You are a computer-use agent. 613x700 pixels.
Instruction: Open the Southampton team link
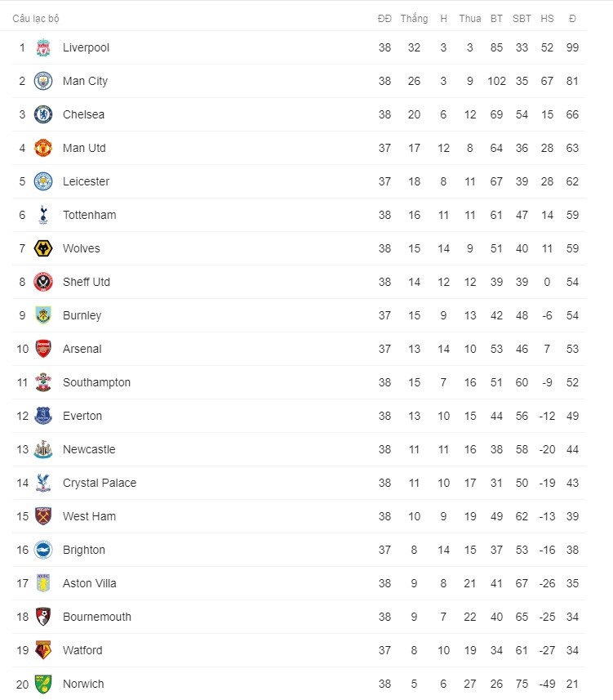pos(97,382)
